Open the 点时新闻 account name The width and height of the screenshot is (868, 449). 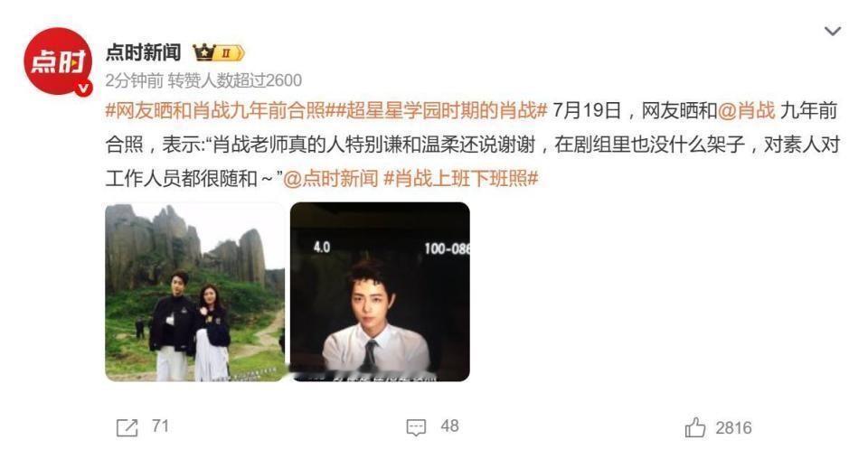pos(144,52)
